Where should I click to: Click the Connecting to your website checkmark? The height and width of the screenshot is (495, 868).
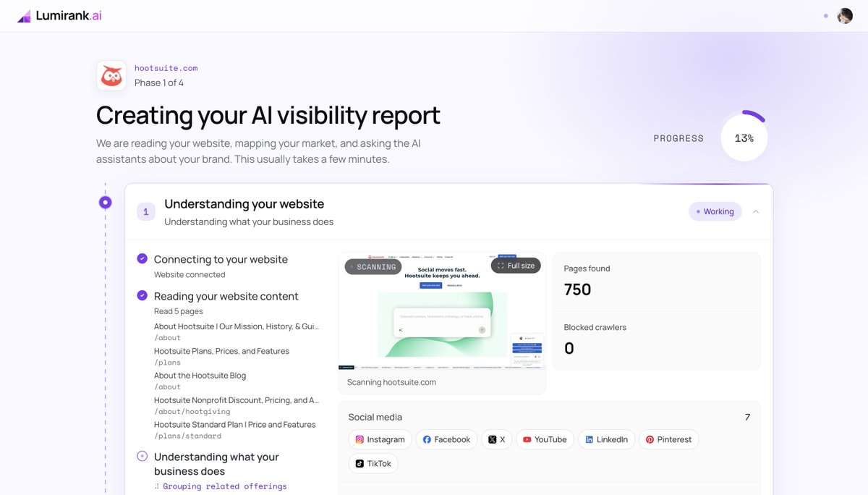pos(142,258)
